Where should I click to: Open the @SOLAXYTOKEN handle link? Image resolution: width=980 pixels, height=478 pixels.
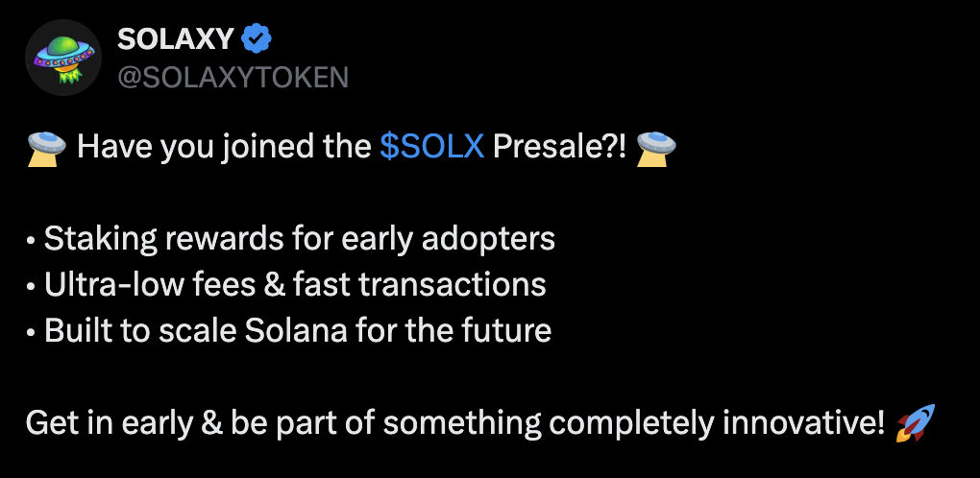click(x=232, y=77)
